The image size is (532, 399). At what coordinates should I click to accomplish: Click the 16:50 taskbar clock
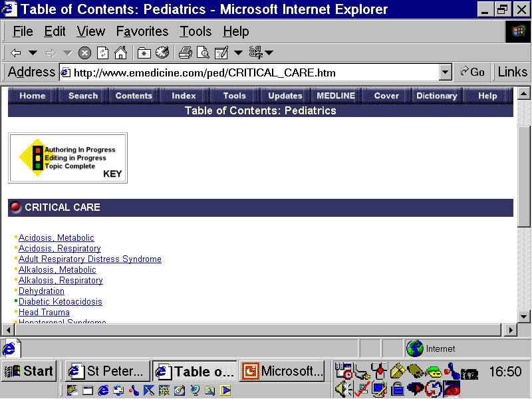505,372
